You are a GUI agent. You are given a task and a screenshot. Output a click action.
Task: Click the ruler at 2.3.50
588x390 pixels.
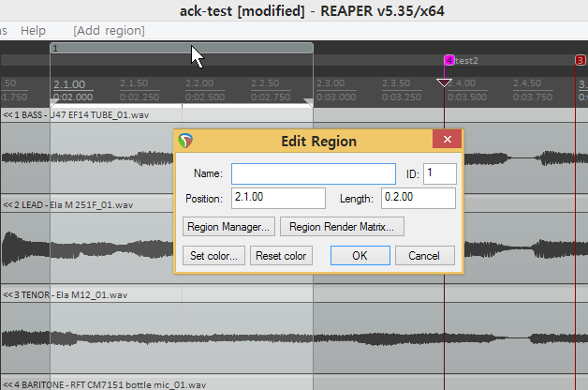click(x=396, y=83)
